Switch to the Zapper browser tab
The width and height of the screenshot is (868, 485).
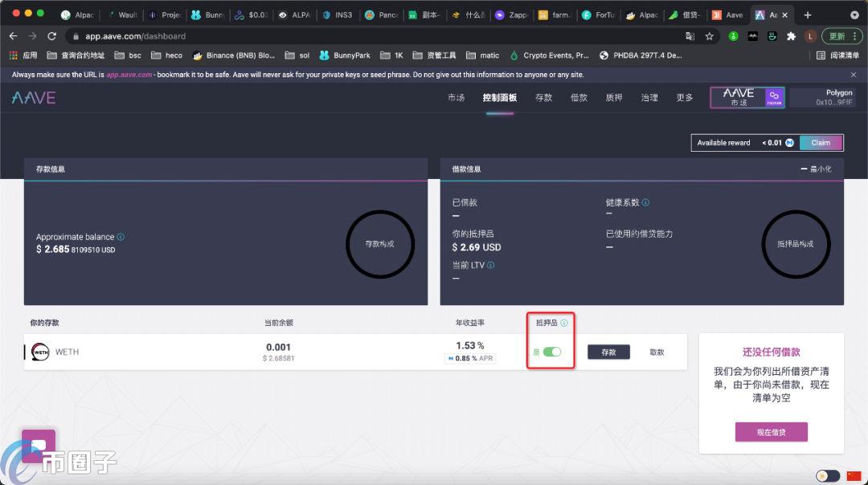(511, 15)
